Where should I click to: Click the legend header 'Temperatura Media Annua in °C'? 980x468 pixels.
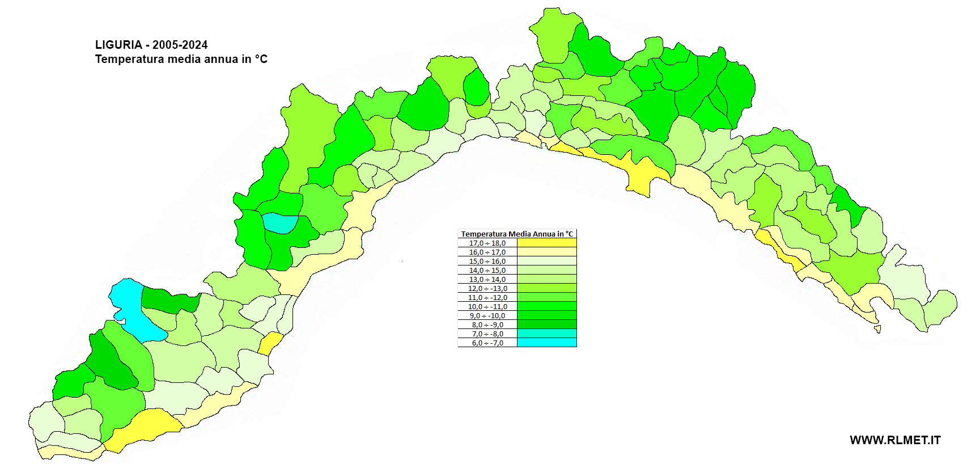pyautogui.click(x=516, y=234)
